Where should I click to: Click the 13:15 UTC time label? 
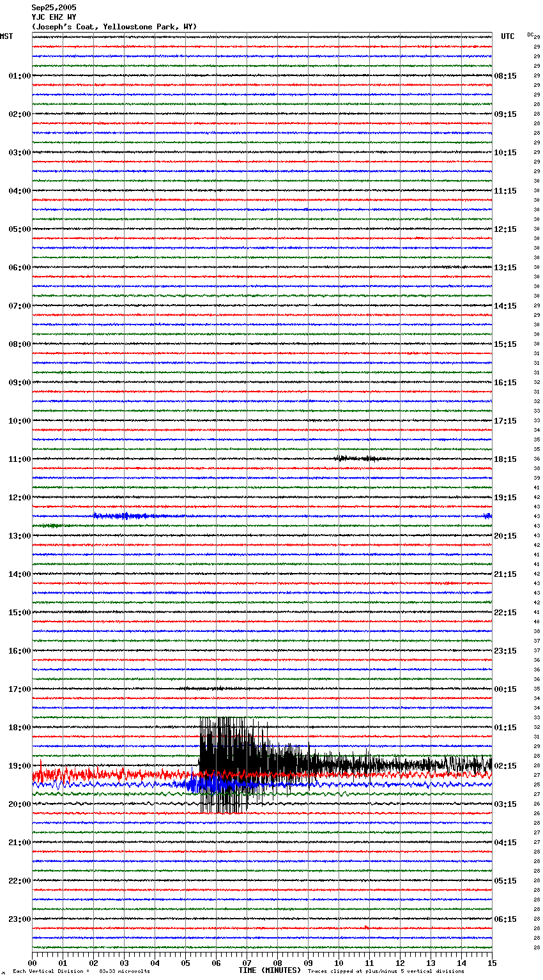[x=505, y=268]
